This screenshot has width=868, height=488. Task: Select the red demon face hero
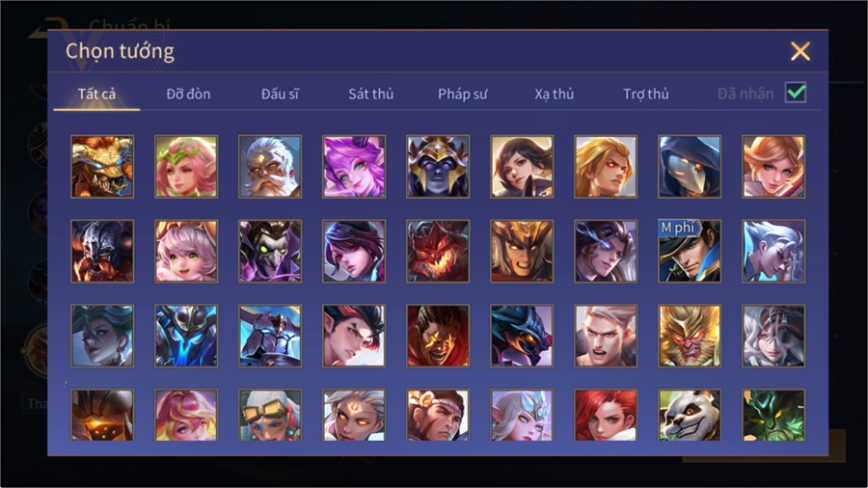tap(438, 251)
